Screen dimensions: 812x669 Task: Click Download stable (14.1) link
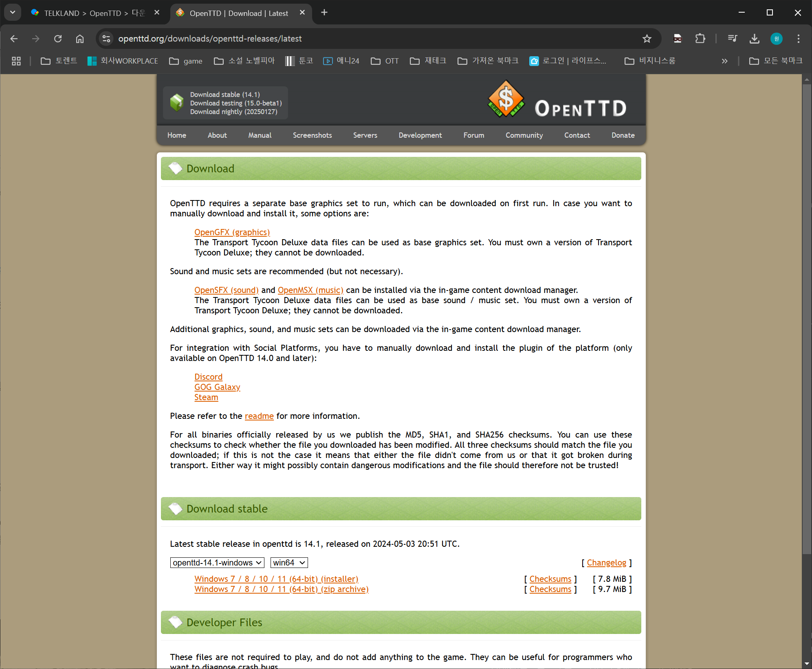click(225, 95)
